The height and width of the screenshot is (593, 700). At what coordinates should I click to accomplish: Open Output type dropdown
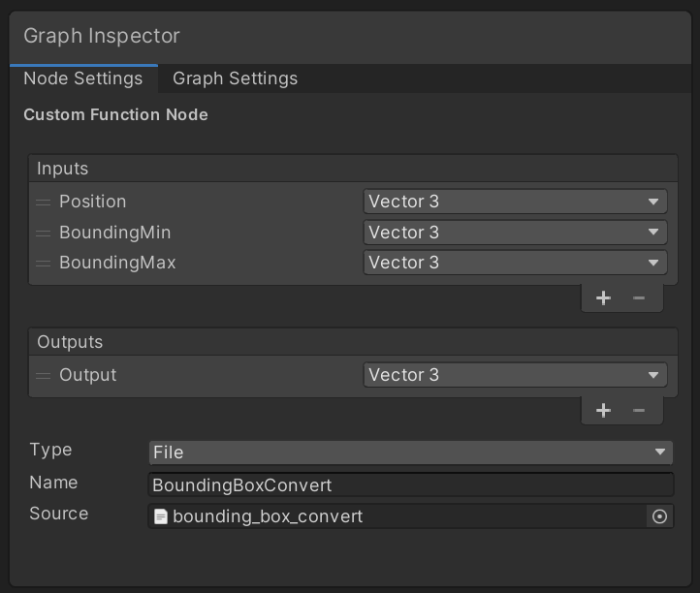pos(515,375)
